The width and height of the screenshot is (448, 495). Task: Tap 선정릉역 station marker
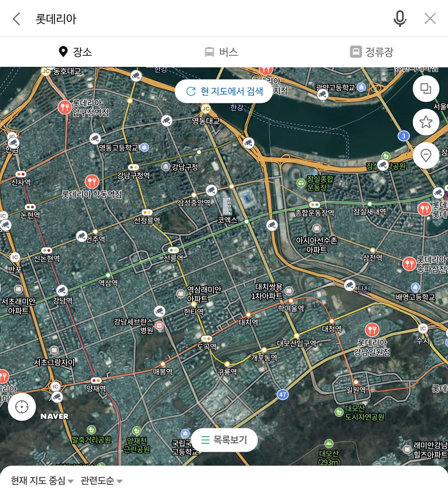[147, 212]
